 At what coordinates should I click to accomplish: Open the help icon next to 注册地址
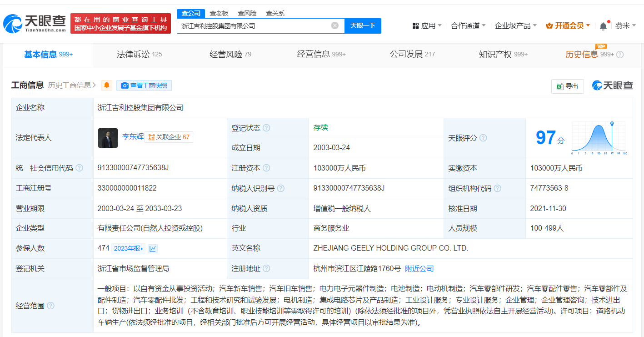[x=266, y=269]
